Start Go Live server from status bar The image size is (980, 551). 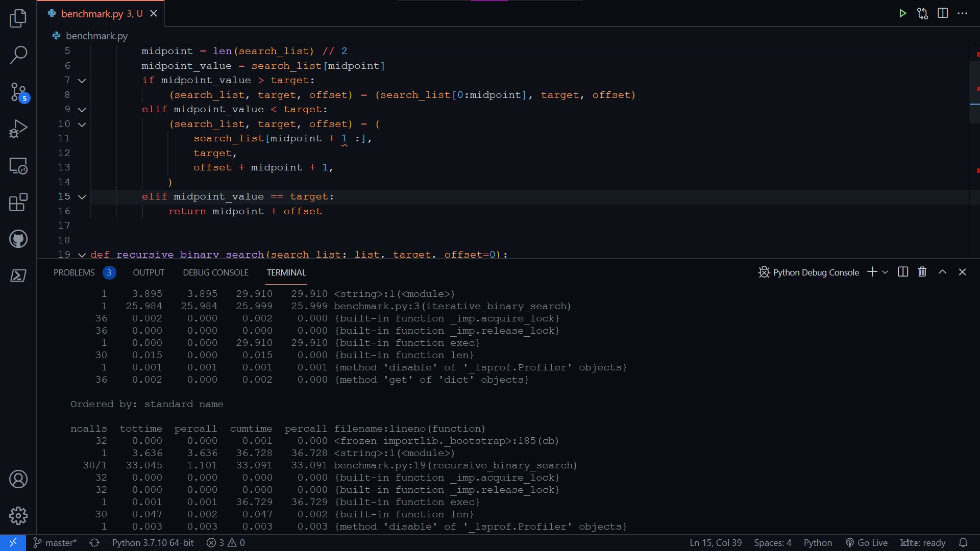pyautogui.click(x=866, y=543)
